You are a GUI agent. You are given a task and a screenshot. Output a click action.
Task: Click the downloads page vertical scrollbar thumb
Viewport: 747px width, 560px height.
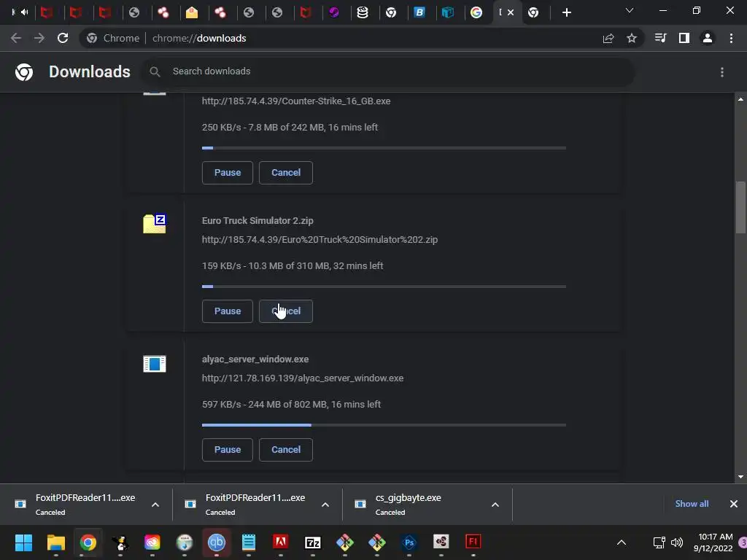tap(740, 207)
